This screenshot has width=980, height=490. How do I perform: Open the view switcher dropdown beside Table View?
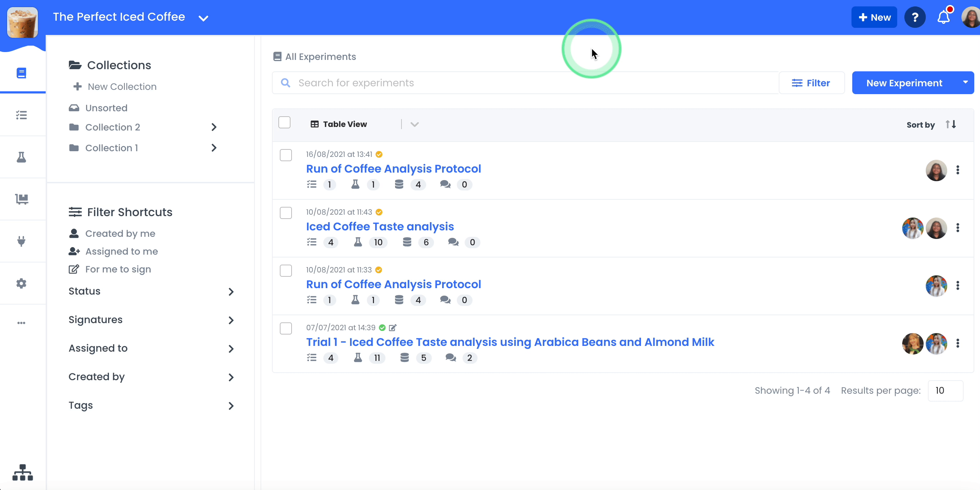414,124
